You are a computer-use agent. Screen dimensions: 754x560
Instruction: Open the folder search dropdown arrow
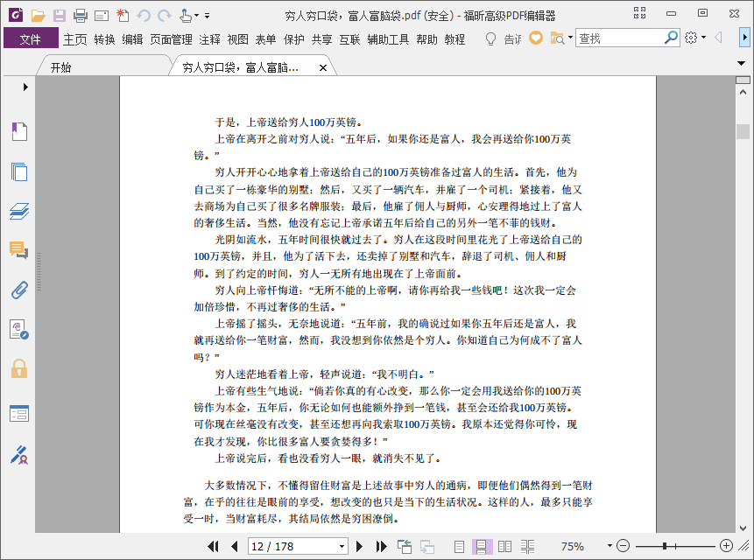coord(570,38)
